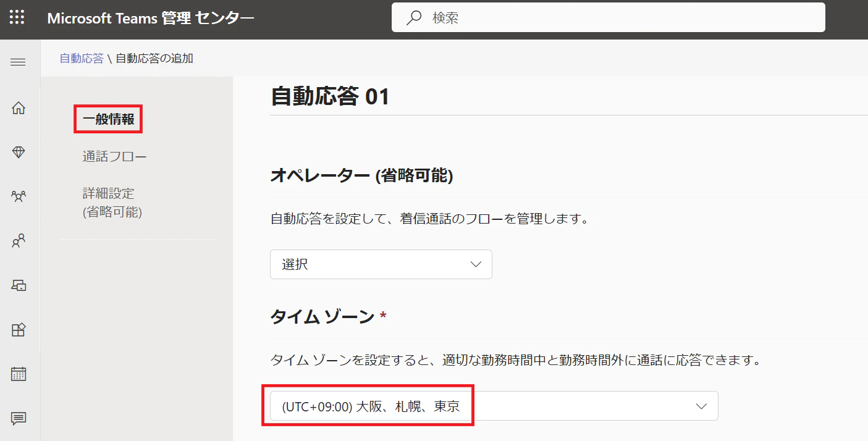
Task: Click the 自動応答の追加 breadcrumb text
Action: pyautogui.click(x=154, y=59)
